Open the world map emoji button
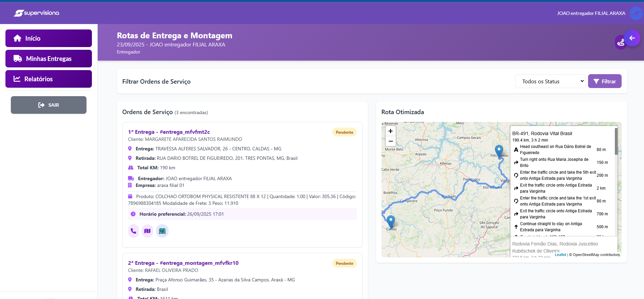Screen dimensions: 644x299 pyautogui.click(x=162, y=231)
